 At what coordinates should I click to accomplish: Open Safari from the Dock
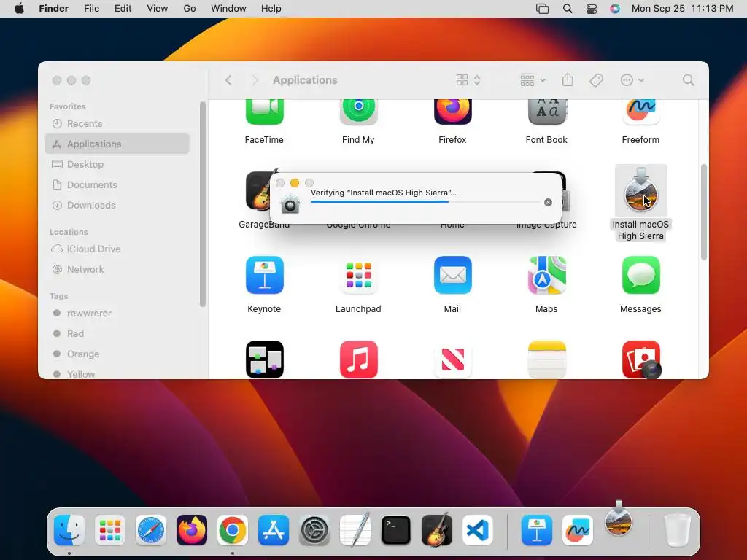[151, 530]
